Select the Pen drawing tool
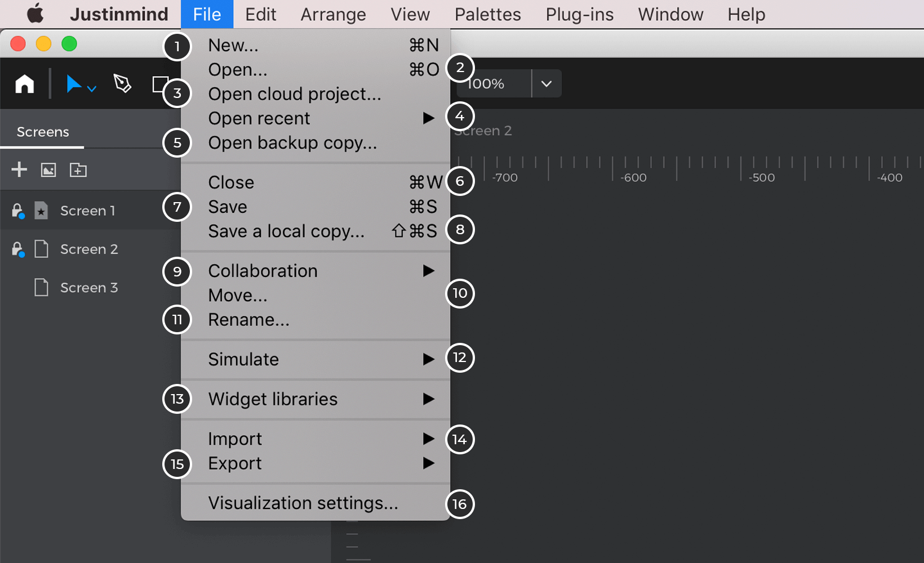The height and width of the screenshot is (563, 924). pyautogui.click(x=122, y=84)
